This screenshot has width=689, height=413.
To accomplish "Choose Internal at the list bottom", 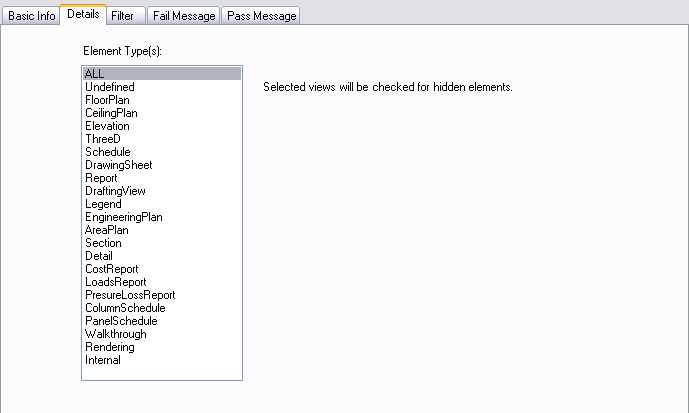I will 162,360.
